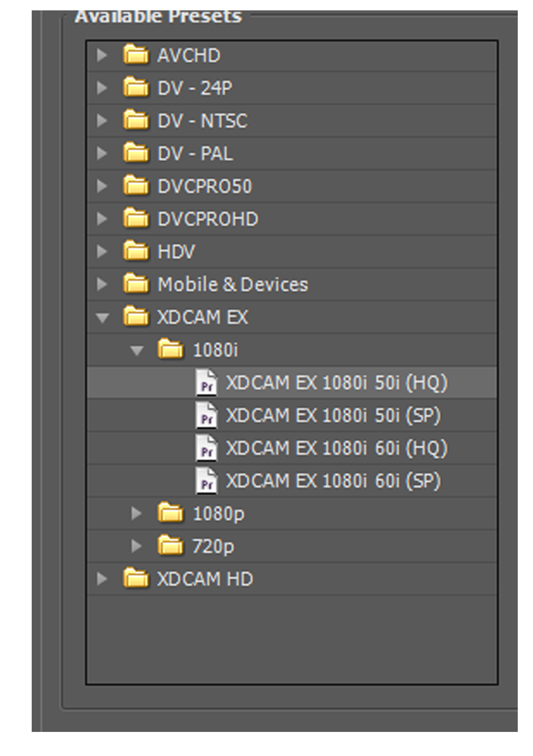This screenshot has height=756, width=533.
Task: Click the HDV folder icon
Action: coord(136,251)
